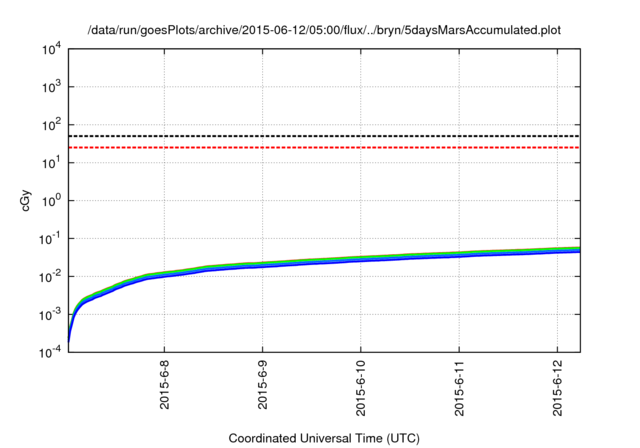The width and height of the screenshot is (640, 448).
Task: Click the 10^0 y-axis tick label
Action: pos(51,201)
